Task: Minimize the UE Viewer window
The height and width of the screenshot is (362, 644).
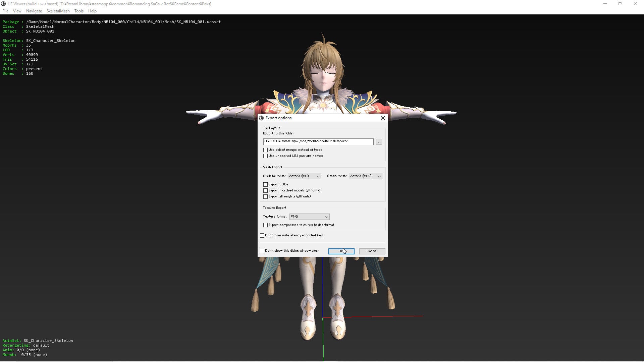Action: point(605,4)
